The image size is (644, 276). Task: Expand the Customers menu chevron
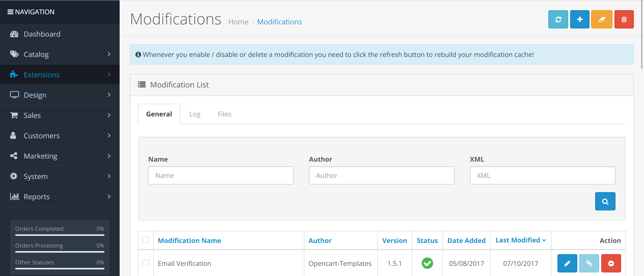pos(109,135)
